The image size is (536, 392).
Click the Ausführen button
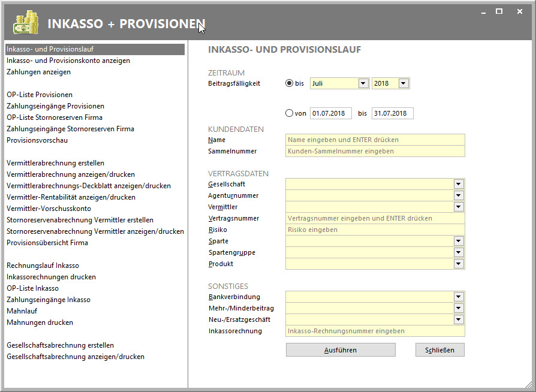pos(341,350)
